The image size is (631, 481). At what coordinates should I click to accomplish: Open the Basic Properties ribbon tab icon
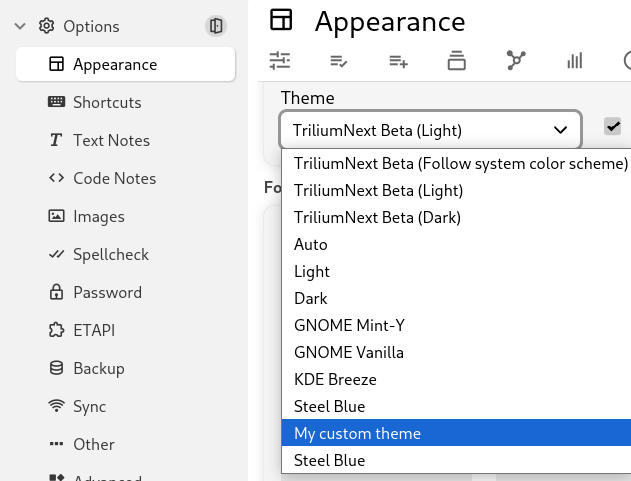(x=280, y=61)
